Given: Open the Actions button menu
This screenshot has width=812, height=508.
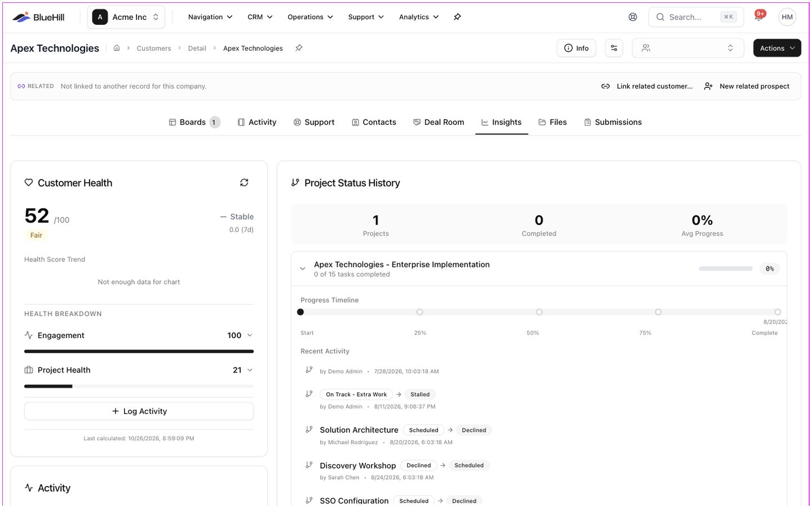Looking at the screenshot, I should point(777,48).
